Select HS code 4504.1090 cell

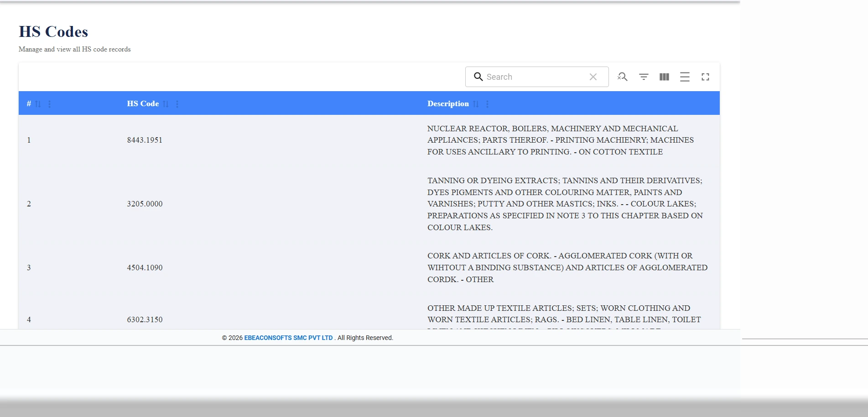[x=145, y=268]
